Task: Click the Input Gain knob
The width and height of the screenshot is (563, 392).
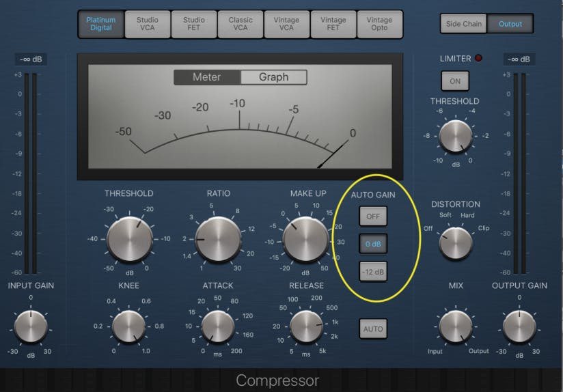Action: (31, 326)
